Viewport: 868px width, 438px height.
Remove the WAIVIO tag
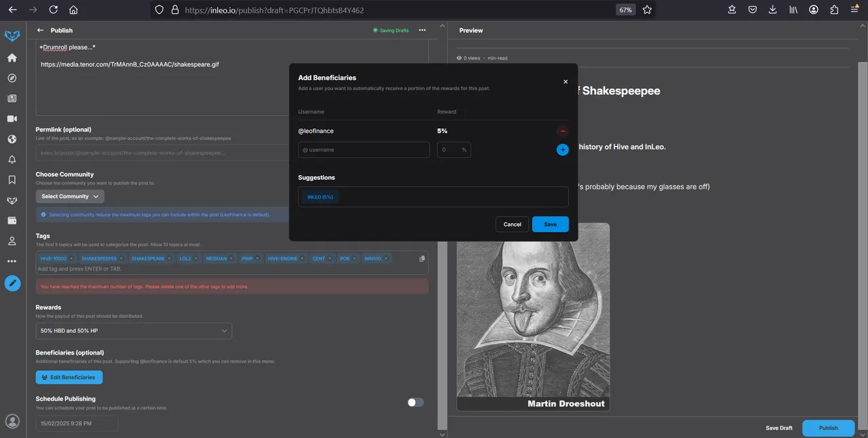click(x=387, y=258)
